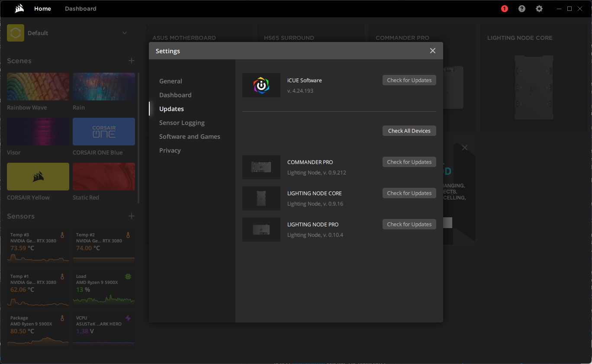Add a new scene with plus
Screen dimensions: 592x364
pyautogui.click(x=132, y=61)
